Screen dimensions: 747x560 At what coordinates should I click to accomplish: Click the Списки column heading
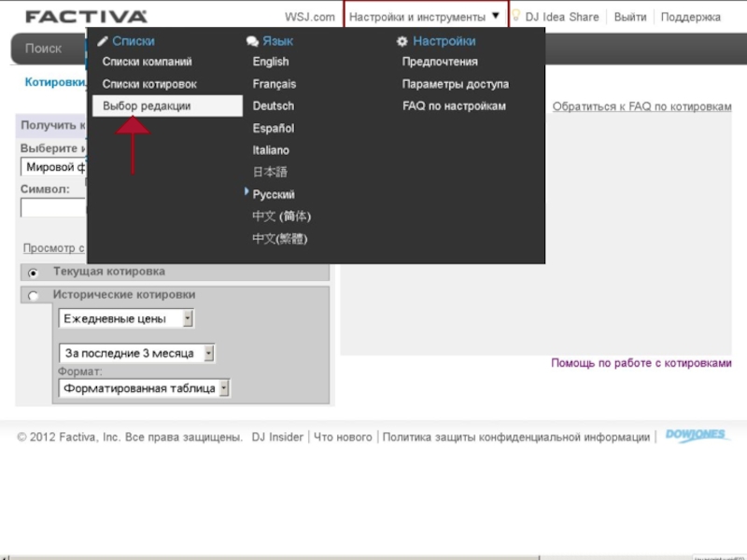(x=134, y=41)
